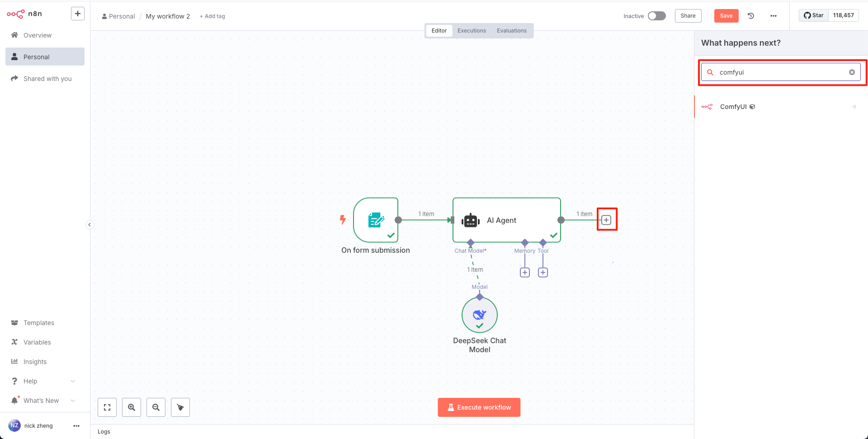Image resolution: width=868 pixels, height=439 pixels.
Task: Select the ComfyUI node result
Action: (x=781, y=107)
